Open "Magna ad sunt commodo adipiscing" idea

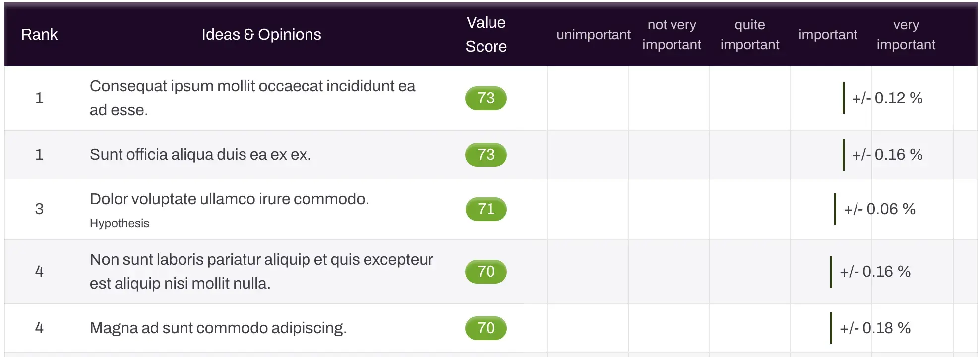(218, 328)
